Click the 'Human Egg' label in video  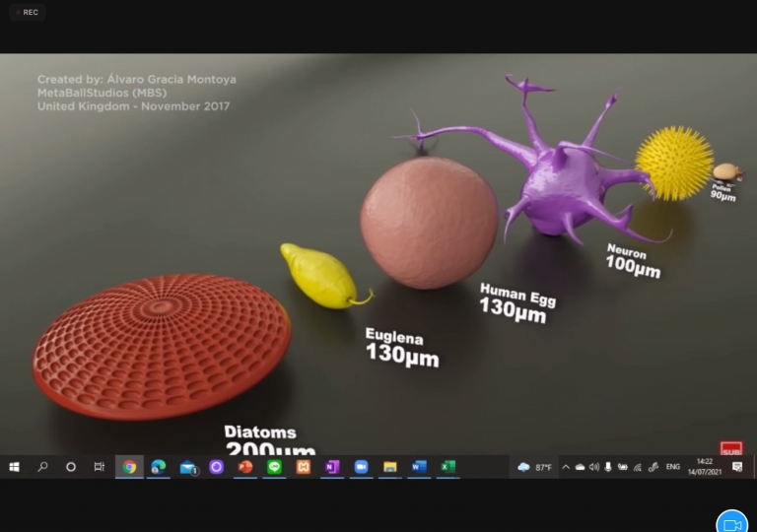(517, 295)
